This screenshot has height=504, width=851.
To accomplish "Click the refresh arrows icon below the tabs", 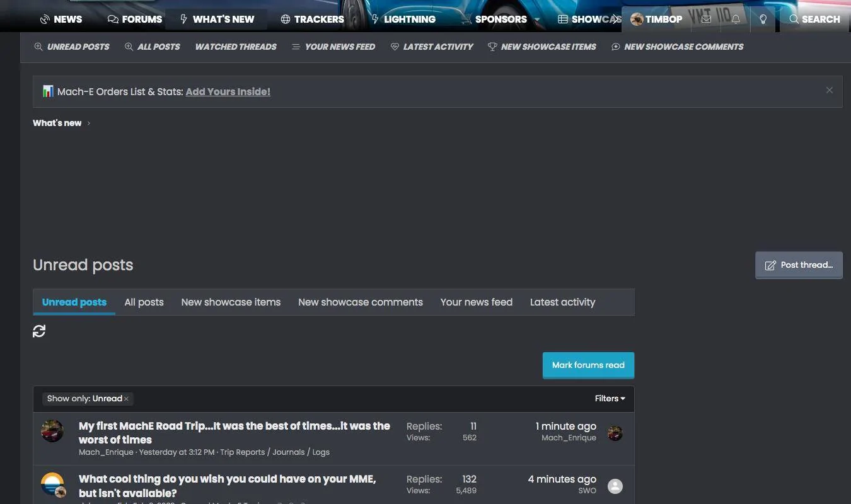I will [x=39, y=331].
